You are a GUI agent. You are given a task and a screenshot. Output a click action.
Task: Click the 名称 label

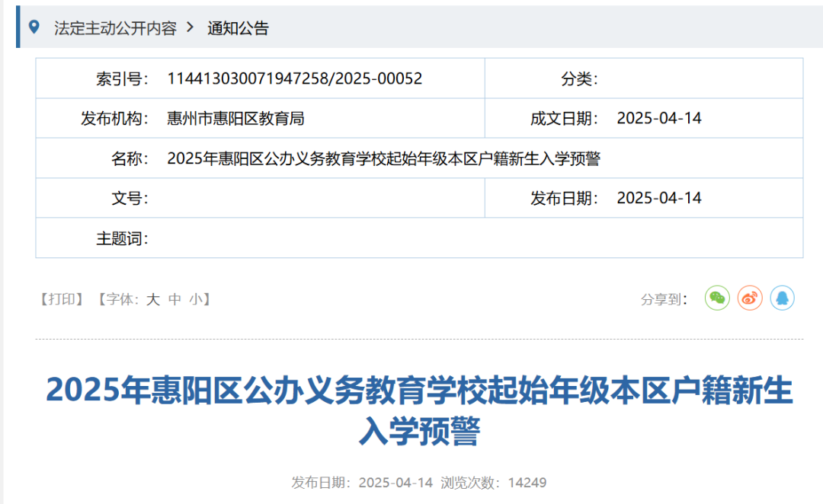point(130,158)
